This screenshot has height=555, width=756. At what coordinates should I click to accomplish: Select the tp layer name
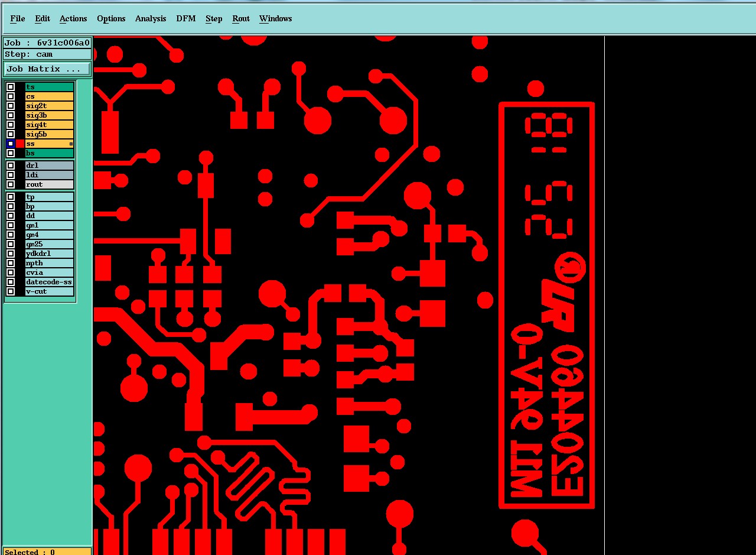50,197
